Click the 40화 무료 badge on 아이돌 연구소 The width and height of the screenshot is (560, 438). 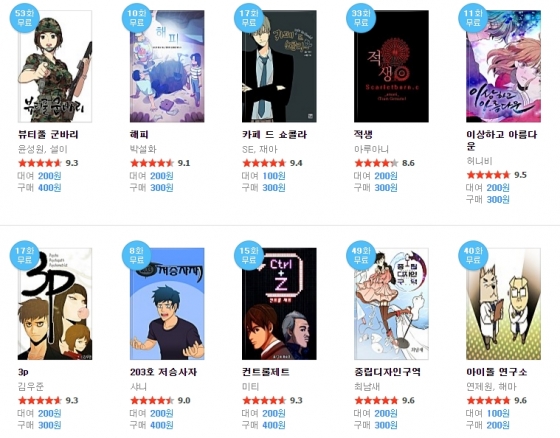point(473,255)
